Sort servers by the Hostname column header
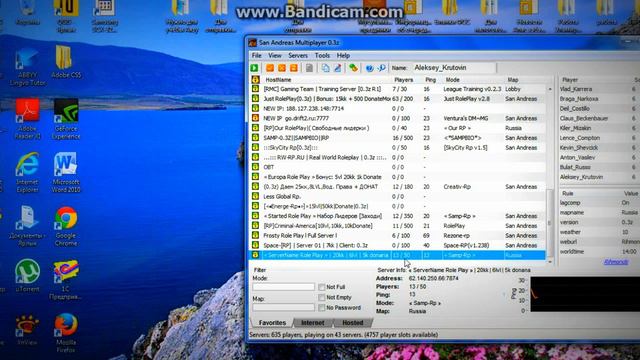The image size is (640, 360). 325,80
